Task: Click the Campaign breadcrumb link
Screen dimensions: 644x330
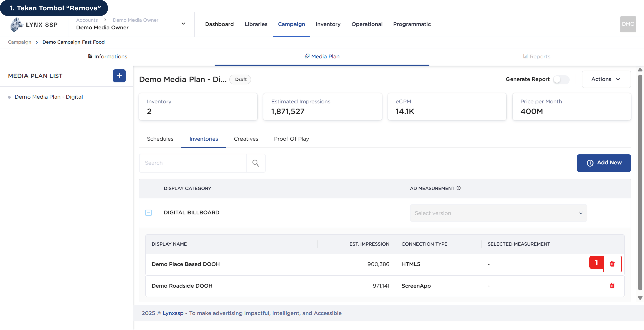Action: click(x=19, y=42)
